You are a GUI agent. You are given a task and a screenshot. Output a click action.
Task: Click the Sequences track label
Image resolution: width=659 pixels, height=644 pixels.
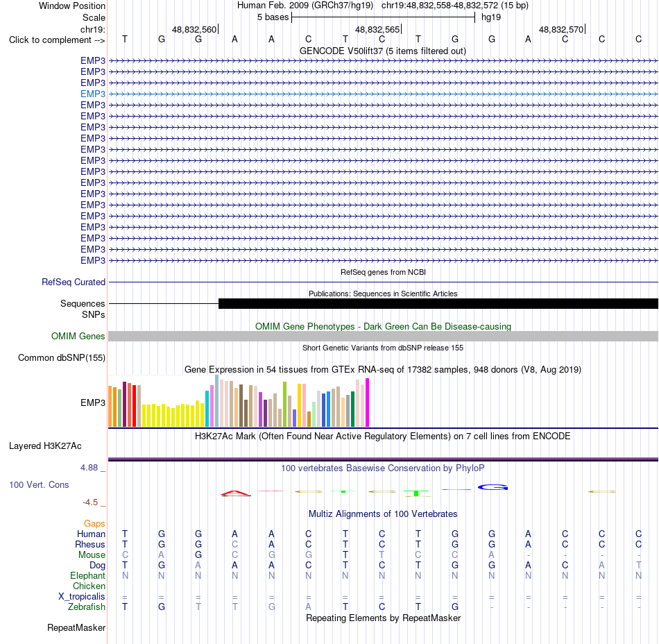pos(83,303)
